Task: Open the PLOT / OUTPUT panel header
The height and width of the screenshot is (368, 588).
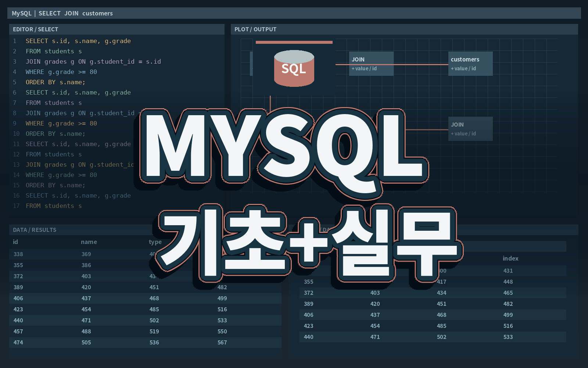Action: (404, 29)
